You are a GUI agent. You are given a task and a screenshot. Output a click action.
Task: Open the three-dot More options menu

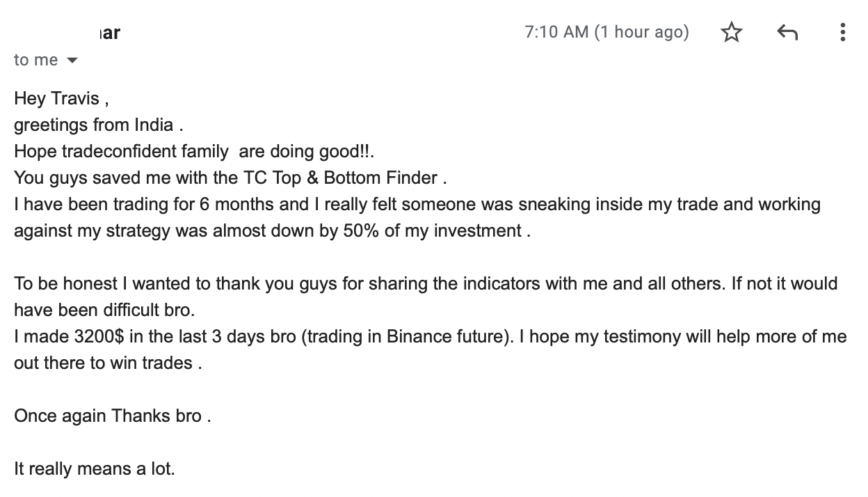pyautogui.click(x=842, y=32)
